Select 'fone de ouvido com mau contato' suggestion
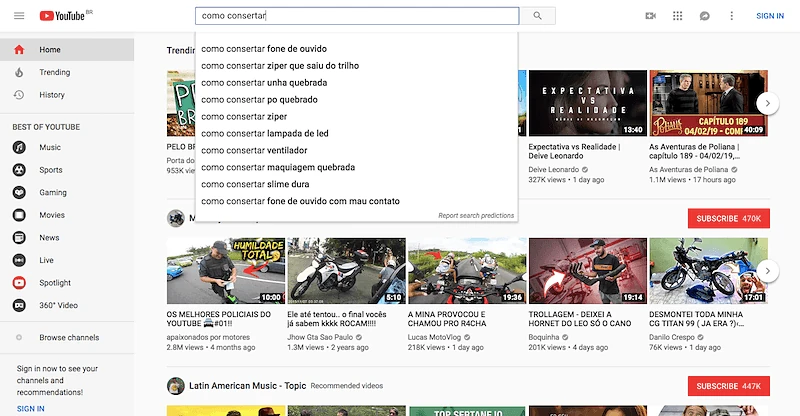This screenshot has height=416, width=800. (x=356, y=201)
